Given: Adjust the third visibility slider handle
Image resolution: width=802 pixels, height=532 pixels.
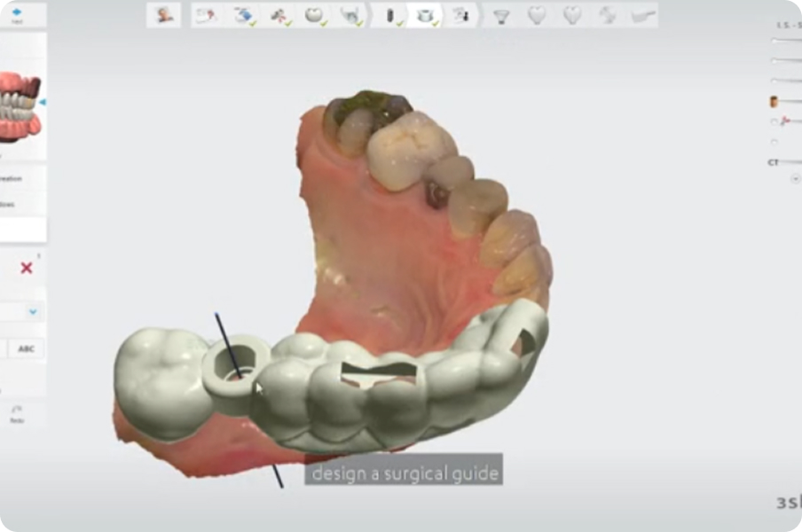Looking at the screenshot, I should [774, 80].
